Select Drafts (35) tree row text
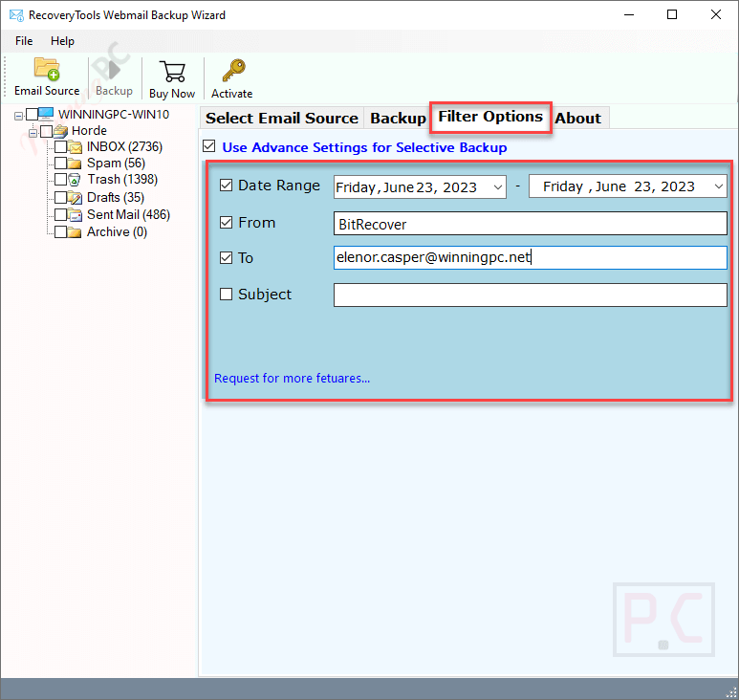This screenshot has width=739, height=700. tap(116, 197)
